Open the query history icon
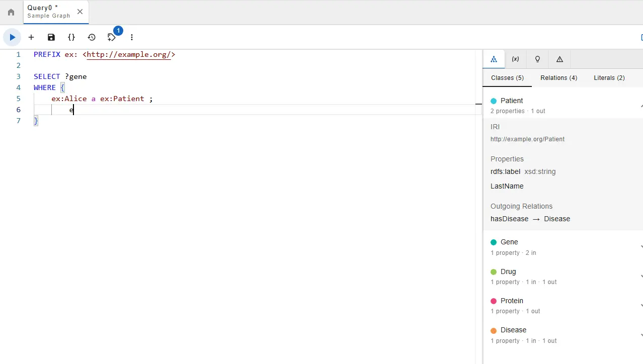 point(92,37)
